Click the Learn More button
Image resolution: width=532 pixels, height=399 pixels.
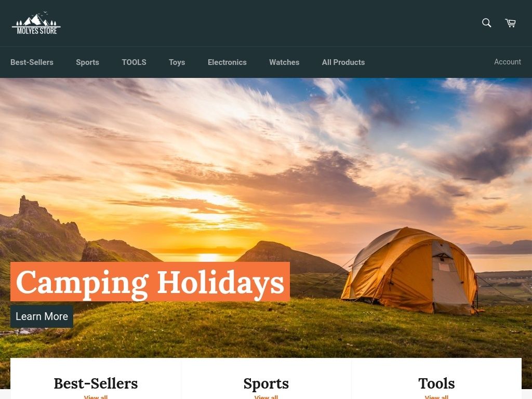(42, 316)
